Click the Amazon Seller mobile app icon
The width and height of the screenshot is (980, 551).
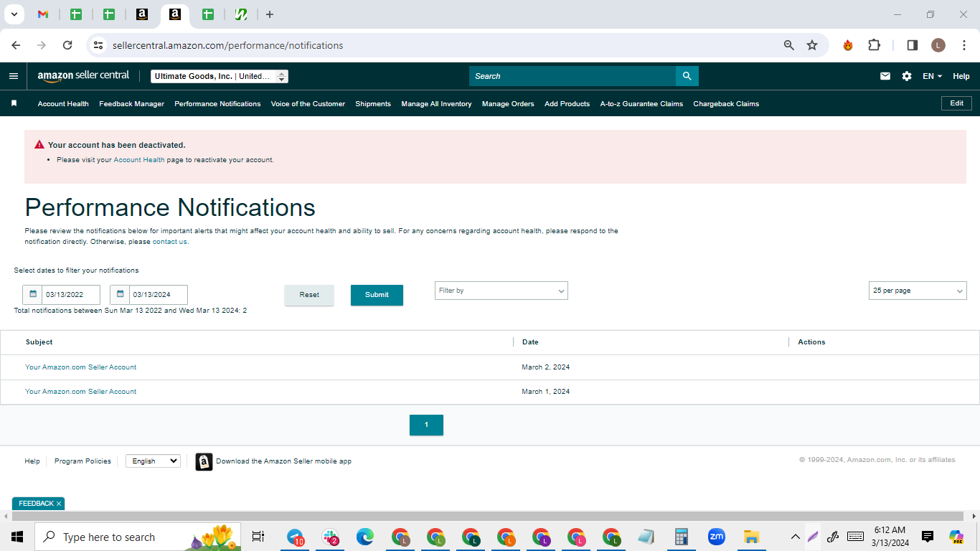(x=204, y=461)
